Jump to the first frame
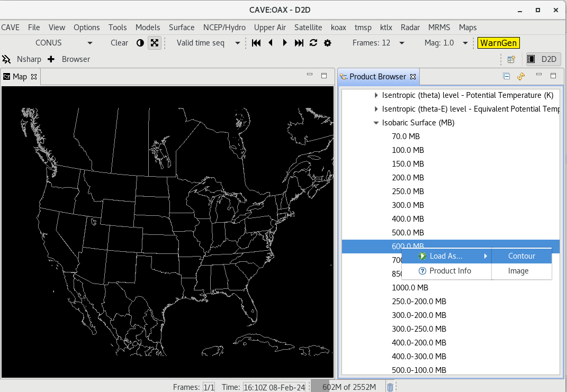The image size is (567, 392). click(x=256, y=43)
